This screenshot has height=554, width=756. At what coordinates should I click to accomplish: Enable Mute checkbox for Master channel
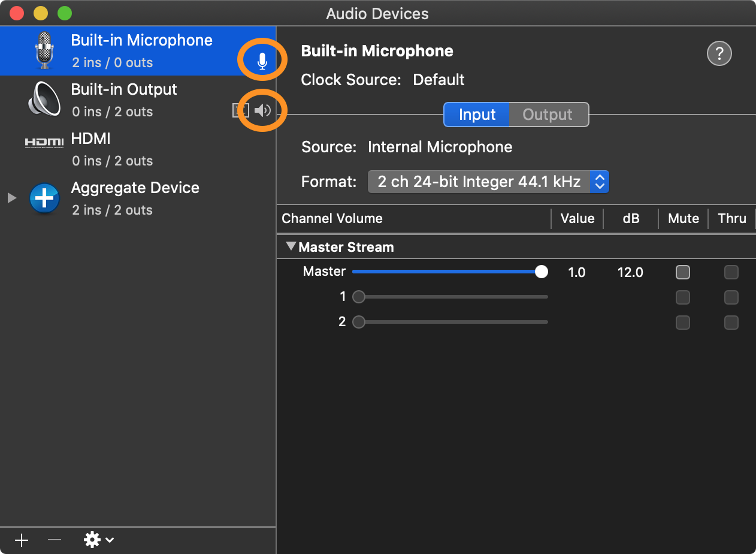click(682, 272)
